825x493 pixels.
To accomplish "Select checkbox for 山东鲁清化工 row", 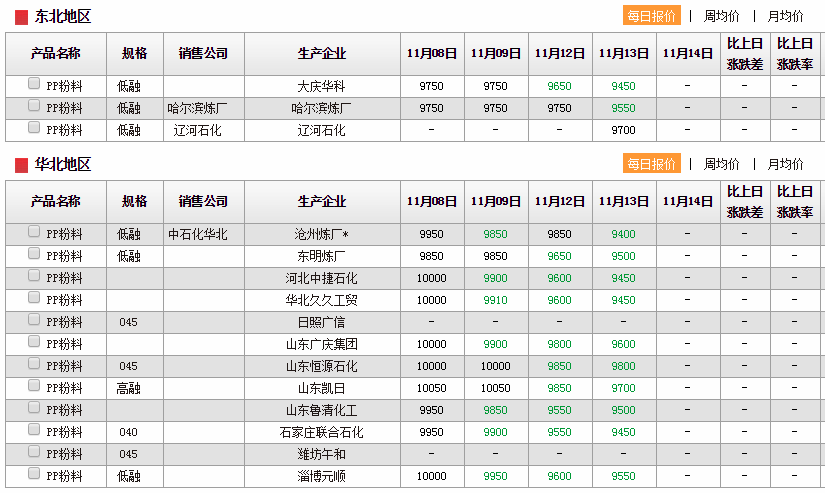I will tap(34, 408).
